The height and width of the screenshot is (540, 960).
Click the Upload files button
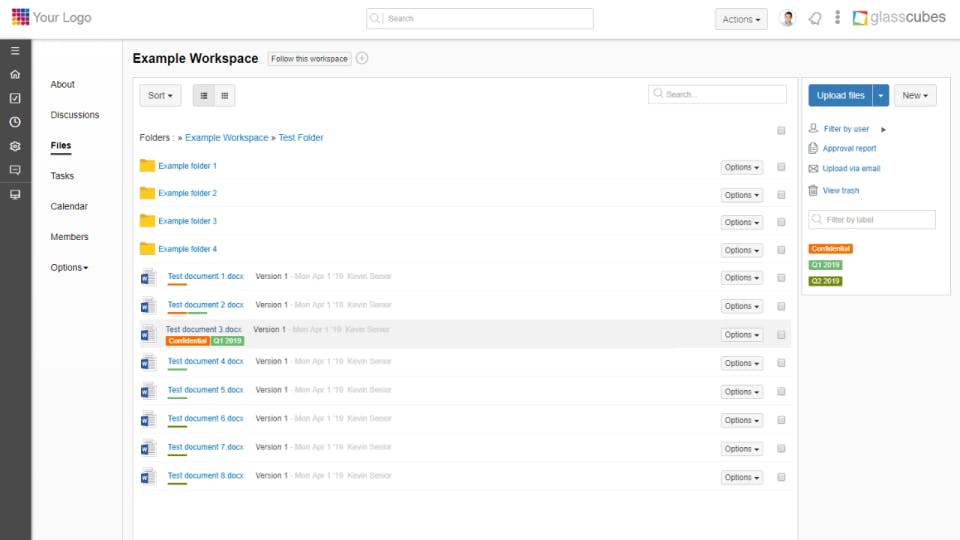pyautogui.click(x=840, y=96)
